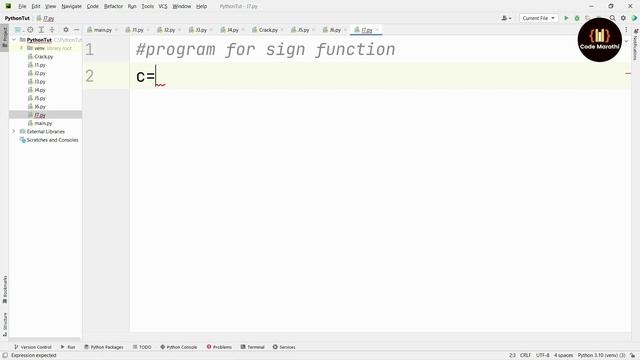Open the File menu
The height and width of the screenshot is (360, 640).
(22, 6)
